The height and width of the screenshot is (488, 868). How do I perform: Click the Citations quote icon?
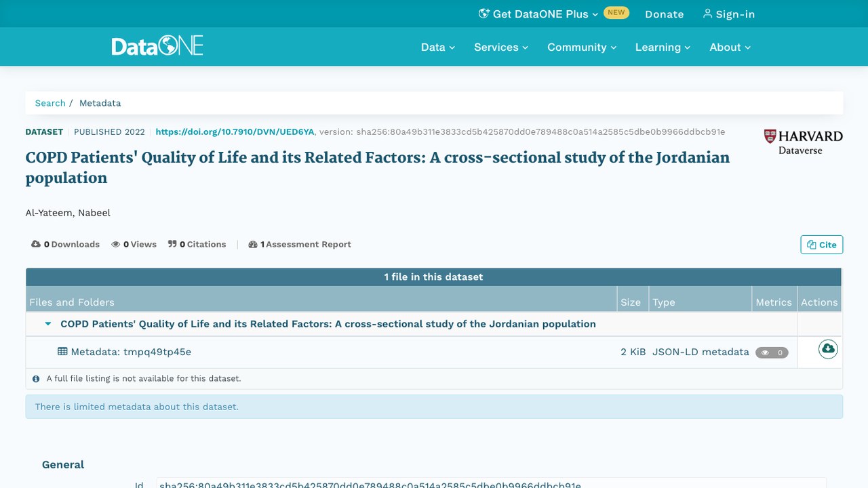pos(172,244)
